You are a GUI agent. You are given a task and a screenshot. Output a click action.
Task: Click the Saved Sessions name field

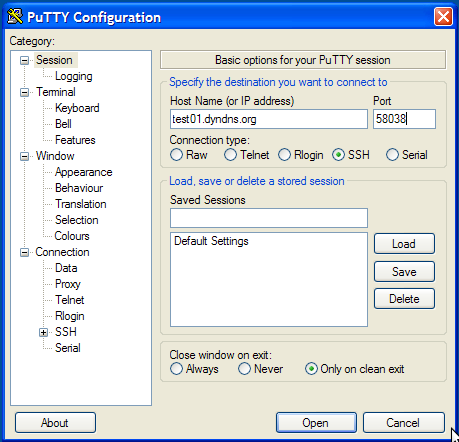coord(269,218)
